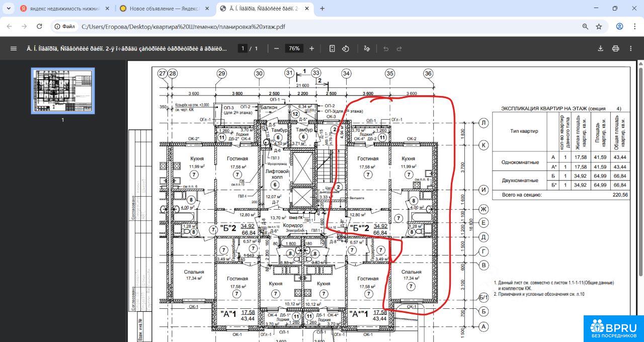Image resolution: width=644 pixels, height=342 pixels.
Task: Open the PDF sidebar hamburger menu
Action: (x=13, y=48)
